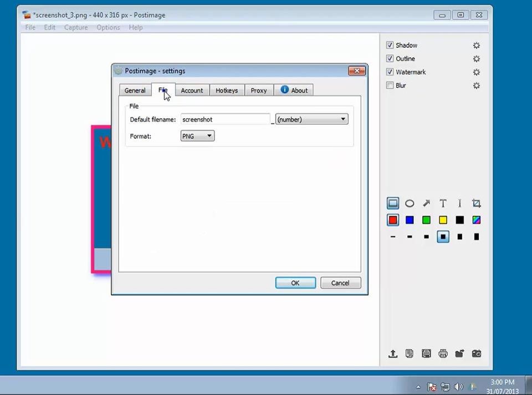Image resolution: width=532 pixels, height=395 pixels.
Task: Choose the text tool
Action: (x=443, y=204)
